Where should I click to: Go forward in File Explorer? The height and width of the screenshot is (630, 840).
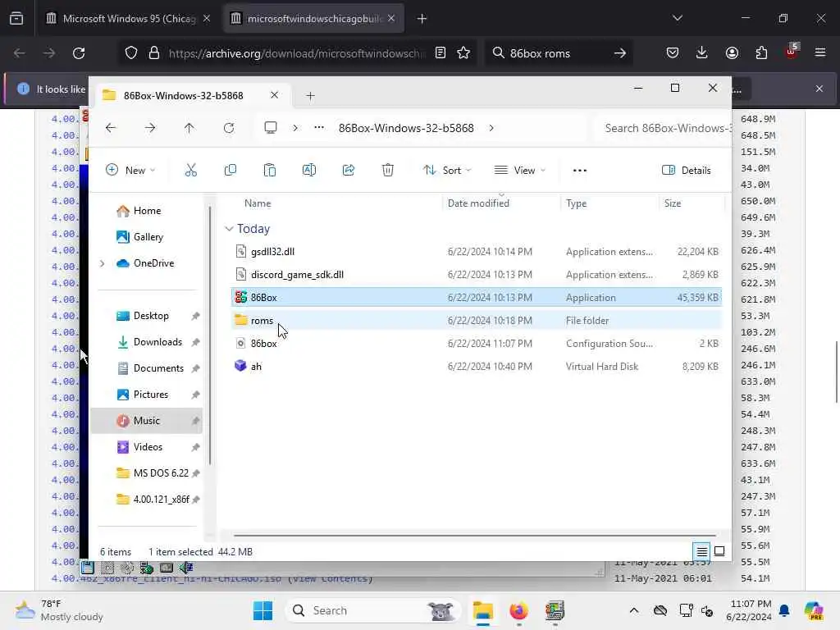pyautogui.click(x=150, y=128)
